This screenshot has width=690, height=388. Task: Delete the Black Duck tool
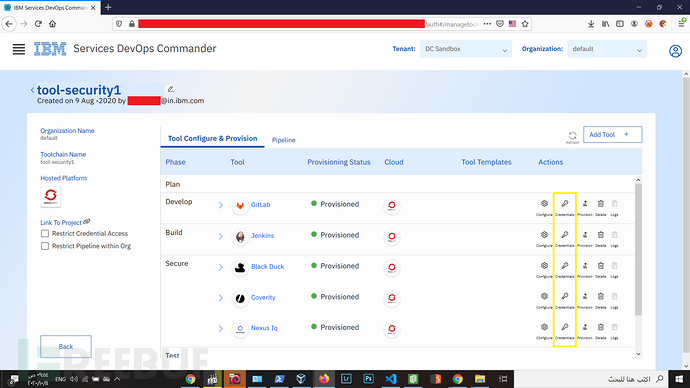click(x=601, y=266)
